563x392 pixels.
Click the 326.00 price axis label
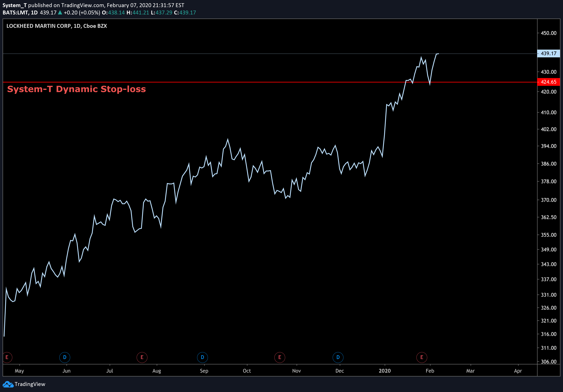tap(549, 308)
